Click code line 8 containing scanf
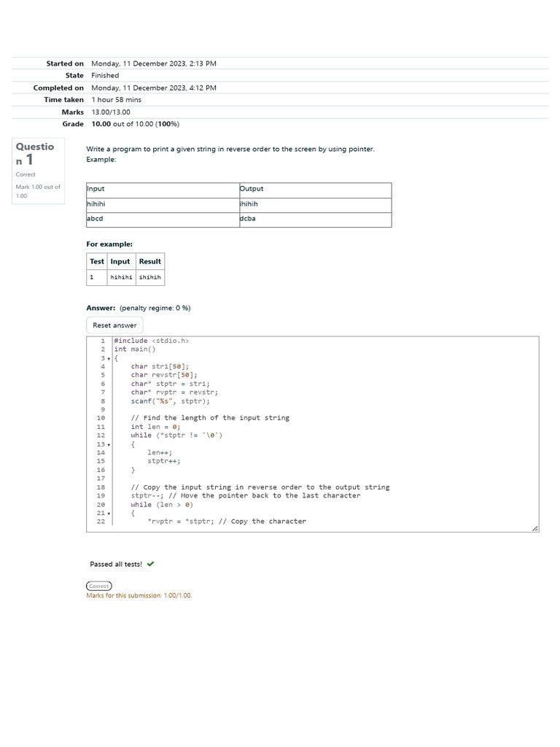 tap(170, 401)
